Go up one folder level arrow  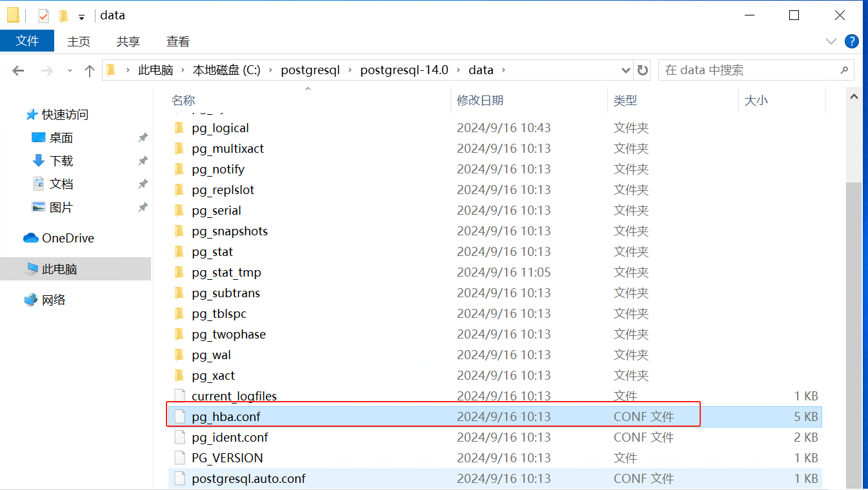coord(90,70)
